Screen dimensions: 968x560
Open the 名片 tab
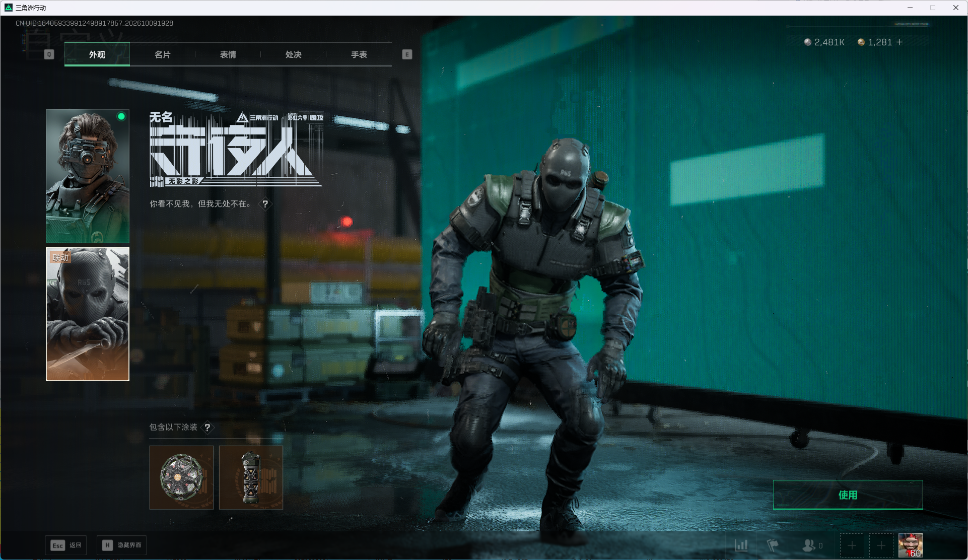163,54
